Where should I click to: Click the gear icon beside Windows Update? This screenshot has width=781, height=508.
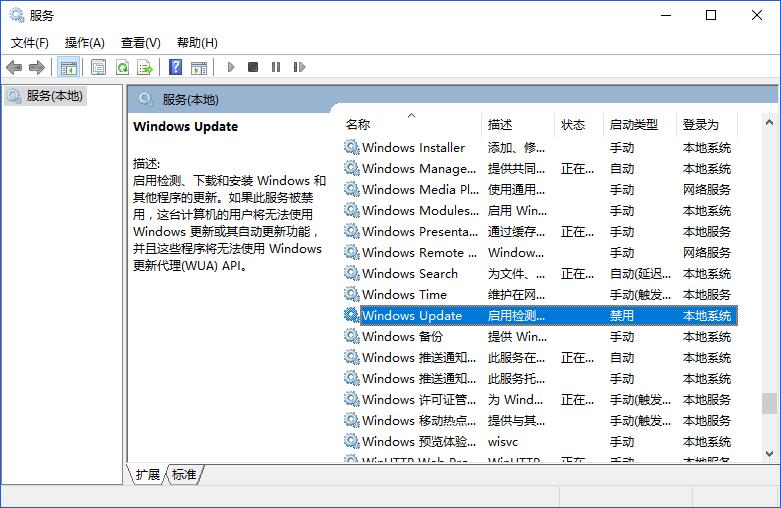tap(352, 315)
